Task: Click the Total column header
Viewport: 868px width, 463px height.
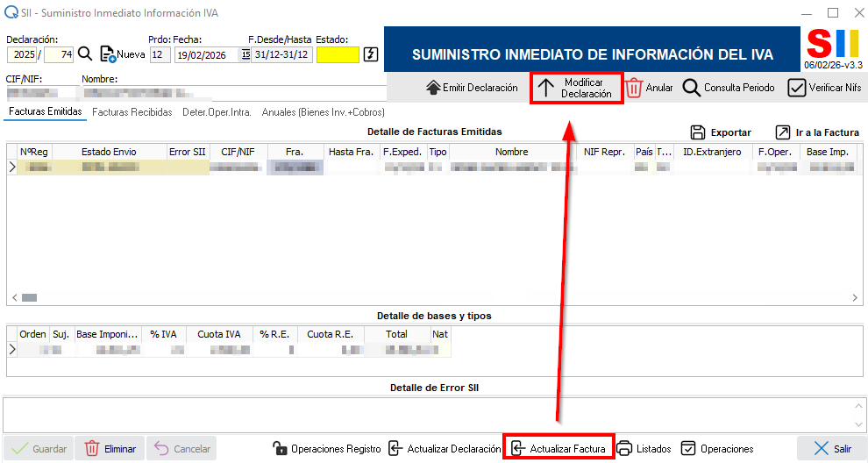Action: 397,334
